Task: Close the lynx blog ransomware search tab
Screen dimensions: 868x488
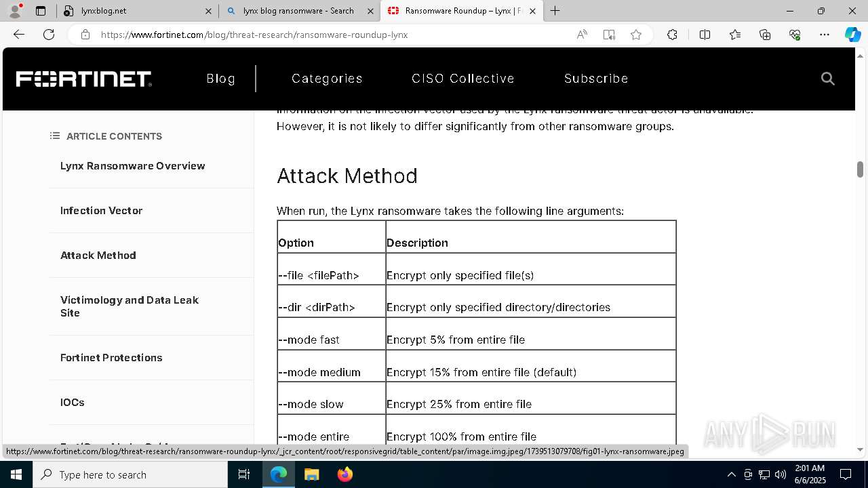Action: pyautogui.click(x=370, y=11)
